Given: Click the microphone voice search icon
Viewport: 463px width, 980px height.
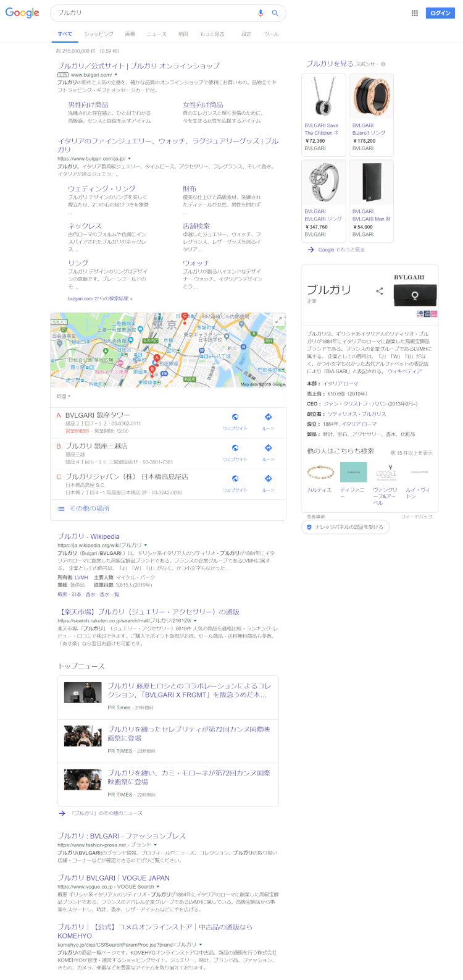Looking at the screenshot, I should click(261, 13).
